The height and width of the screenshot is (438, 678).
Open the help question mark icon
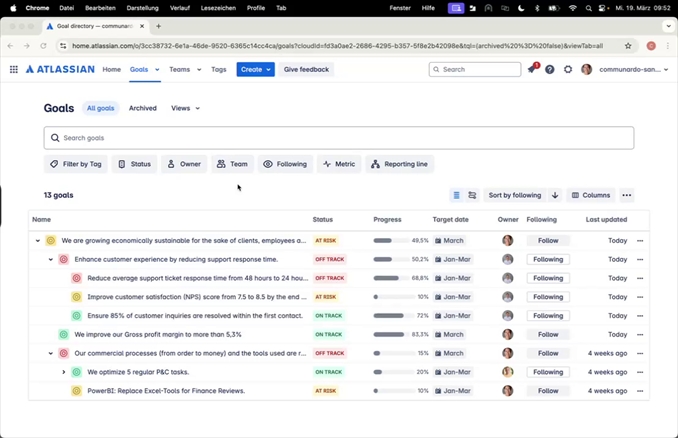pos(549,70)
